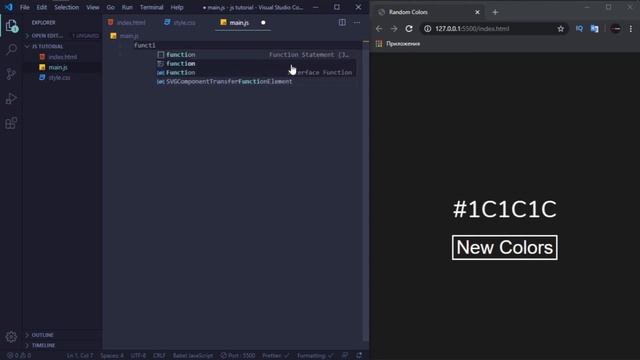Open the Help menu
The width and height of the screenshot is (640, 360).
pos(177,7)
